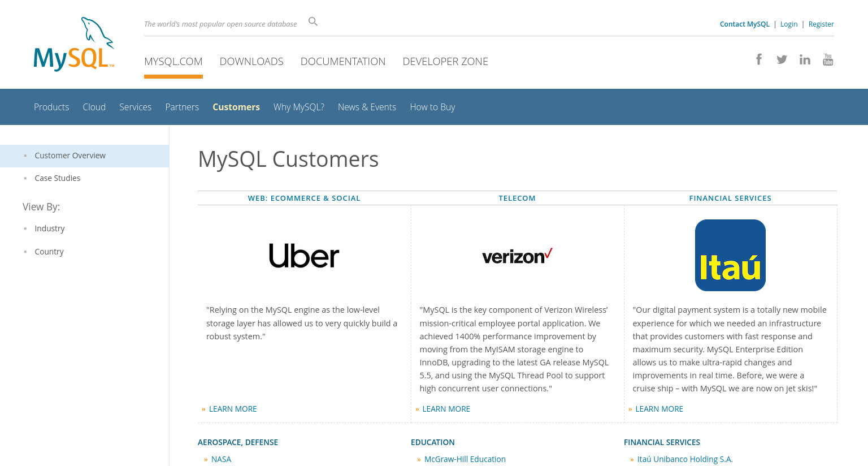This screenshot has width=868, height=466.
Task: Click the Itaú logo image
Action: [730, 255]
